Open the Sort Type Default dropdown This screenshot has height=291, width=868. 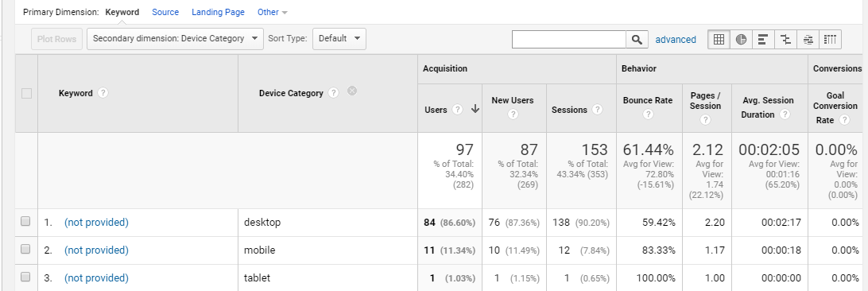pos(339,39)
